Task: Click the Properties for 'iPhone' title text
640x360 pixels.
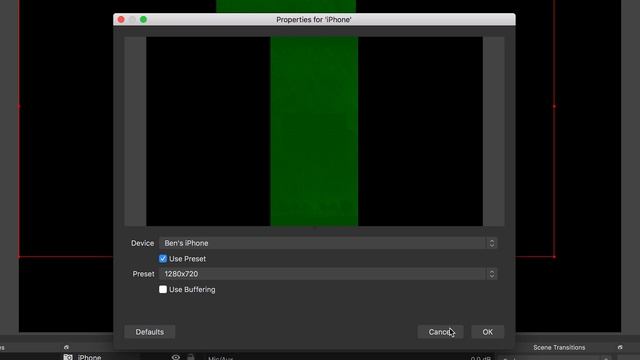Action: click(x=314, y=20)
